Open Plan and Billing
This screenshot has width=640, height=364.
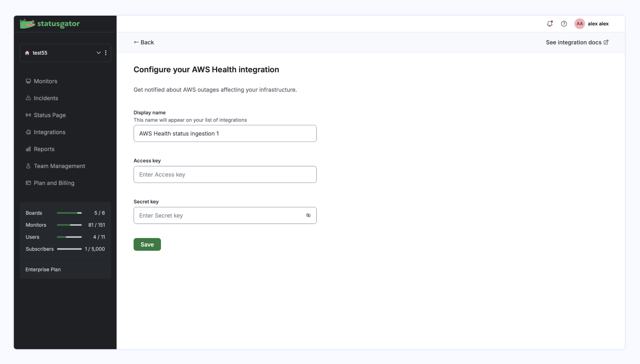[54, 183]
